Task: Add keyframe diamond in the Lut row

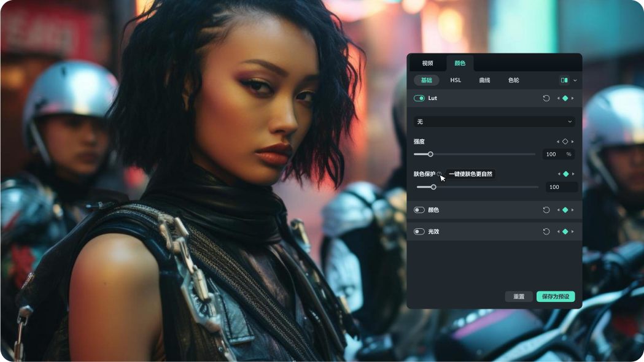Action: pyautogui.click(x=565, y=98)
